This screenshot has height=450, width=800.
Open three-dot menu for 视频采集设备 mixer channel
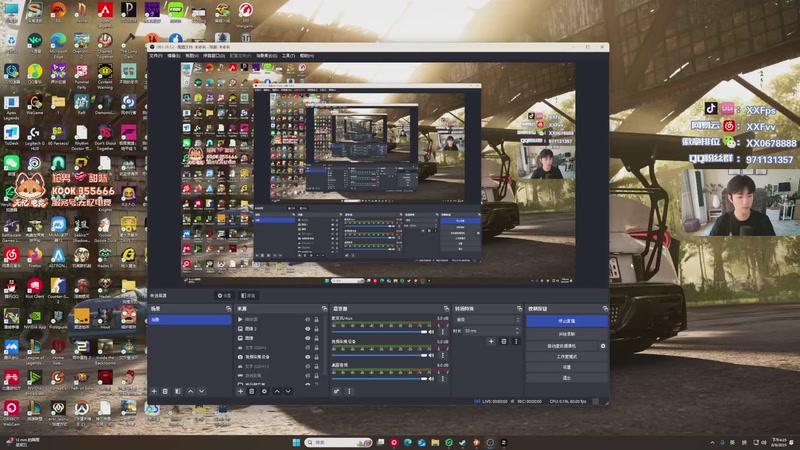(x=443, y=355)
